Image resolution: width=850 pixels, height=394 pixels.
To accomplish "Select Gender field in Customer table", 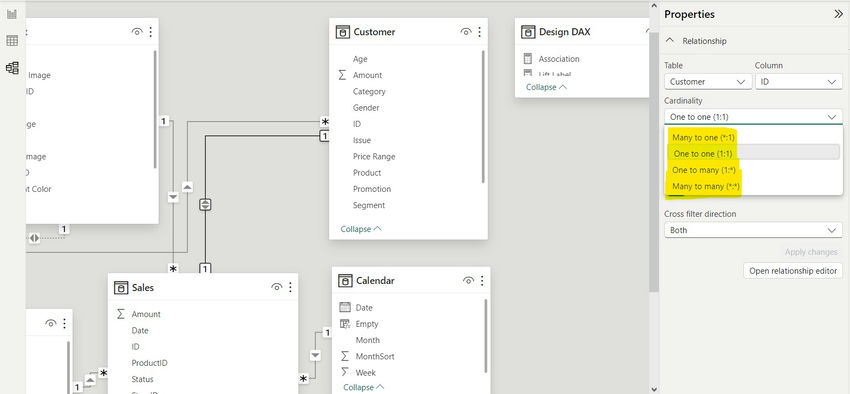I will click(366, 108).
